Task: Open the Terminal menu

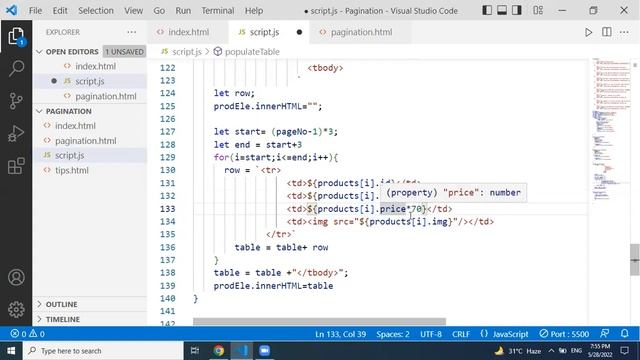Action: point(218,11)
